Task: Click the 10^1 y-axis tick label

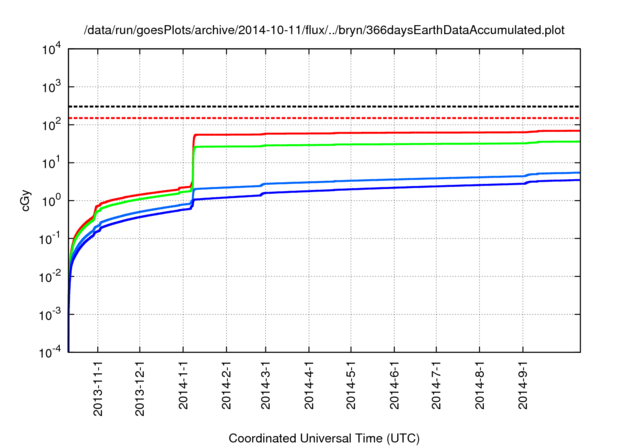Action: (x=51, y=163)
